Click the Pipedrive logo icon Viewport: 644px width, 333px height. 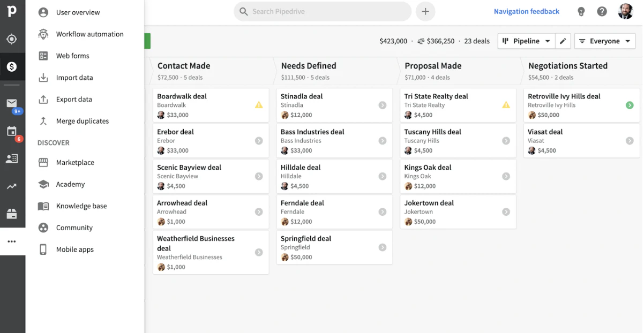(12, 11)
